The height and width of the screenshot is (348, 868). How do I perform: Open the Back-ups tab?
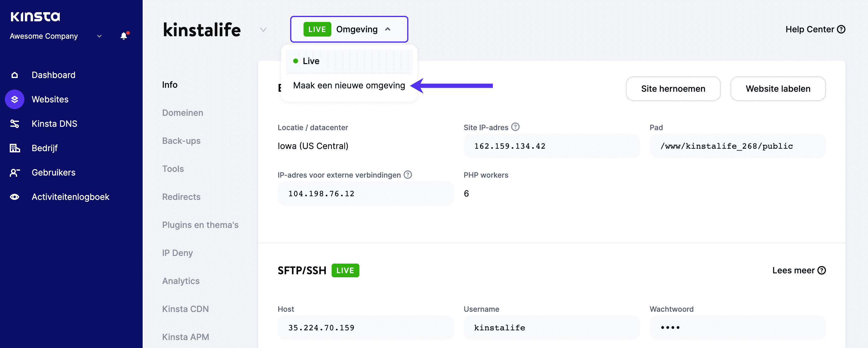[181, 140]
